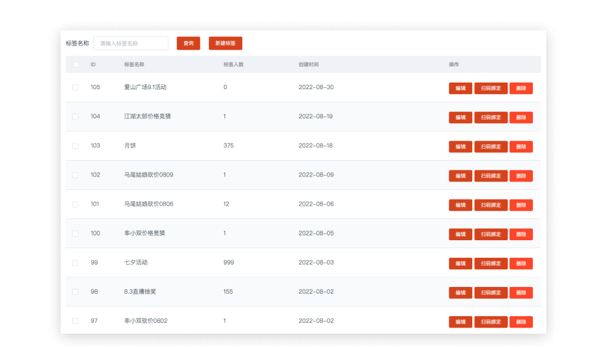Click 删除 for the 8.3直播抽奖 row

[521, 292]
